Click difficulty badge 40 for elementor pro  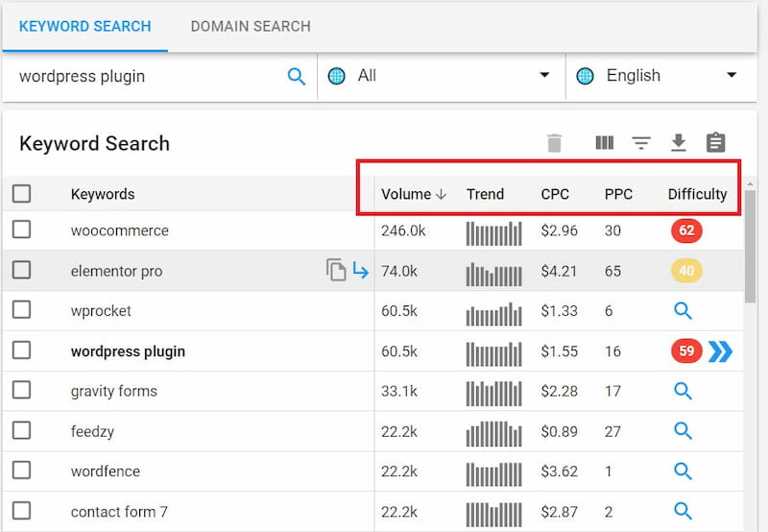click(686, 271)
